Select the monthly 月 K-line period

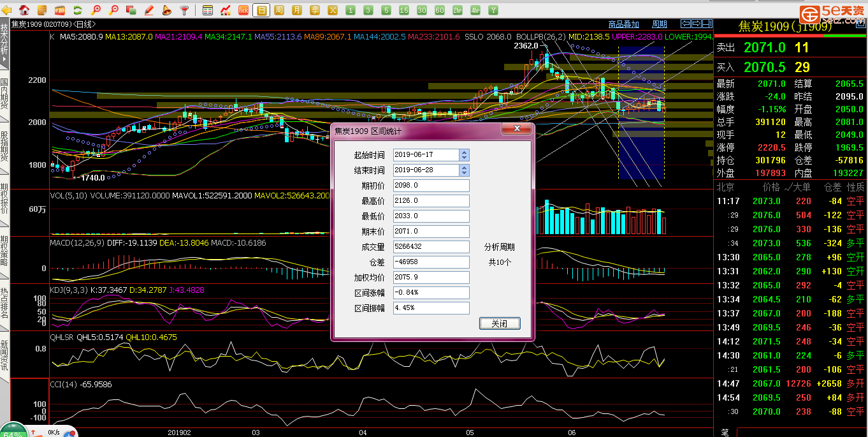click(x=297, y=10)
